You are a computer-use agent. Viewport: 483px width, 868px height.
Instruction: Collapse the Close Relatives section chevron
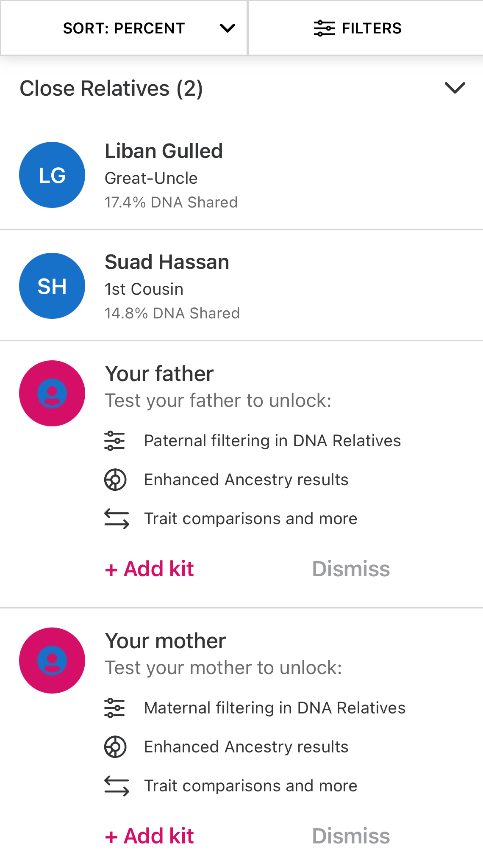(455, 88)
